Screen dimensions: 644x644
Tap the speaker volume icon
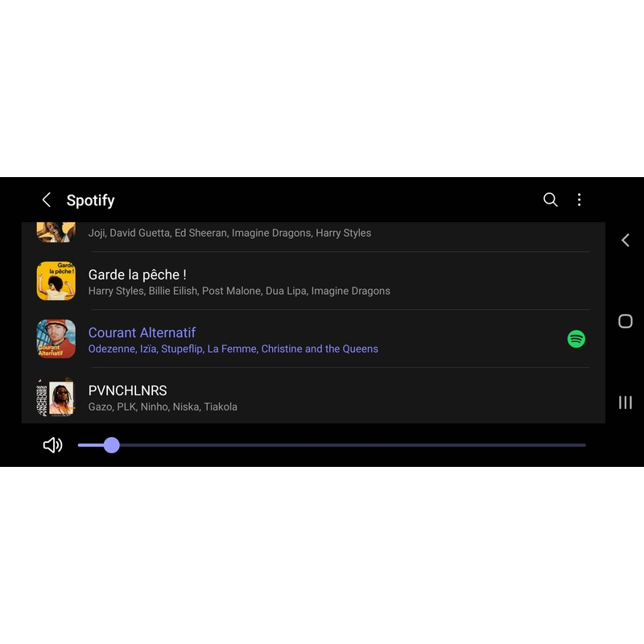click(x=52, y=445)
